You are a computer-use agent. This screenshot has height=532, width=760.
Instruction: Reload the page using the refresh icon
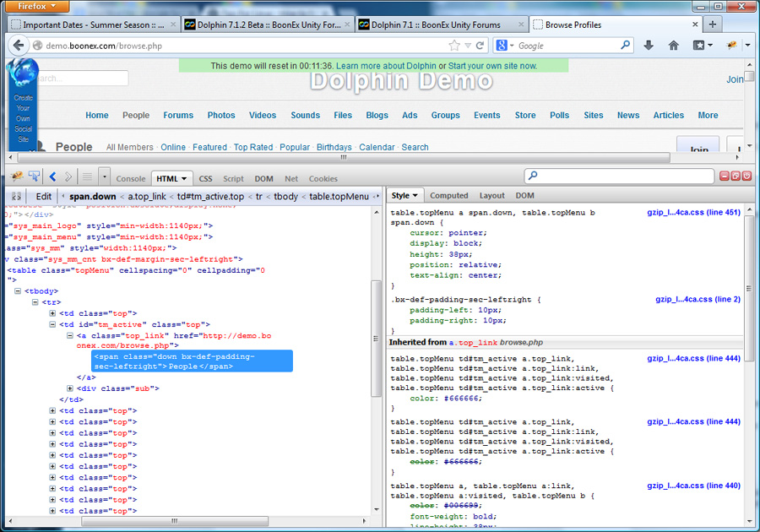pos(480,46)
